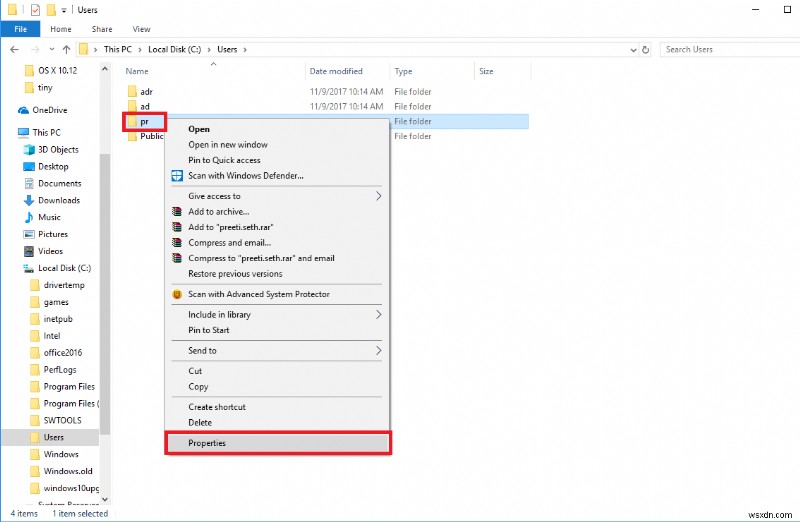
Task: Choose Pin to Quick access
Action: (x=224, y=160)
